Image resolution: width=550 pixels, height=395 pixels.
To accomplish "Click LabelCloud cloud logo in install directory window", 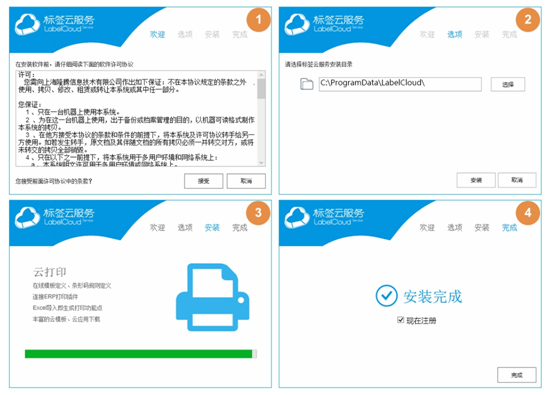I will [x=297, y=24].
